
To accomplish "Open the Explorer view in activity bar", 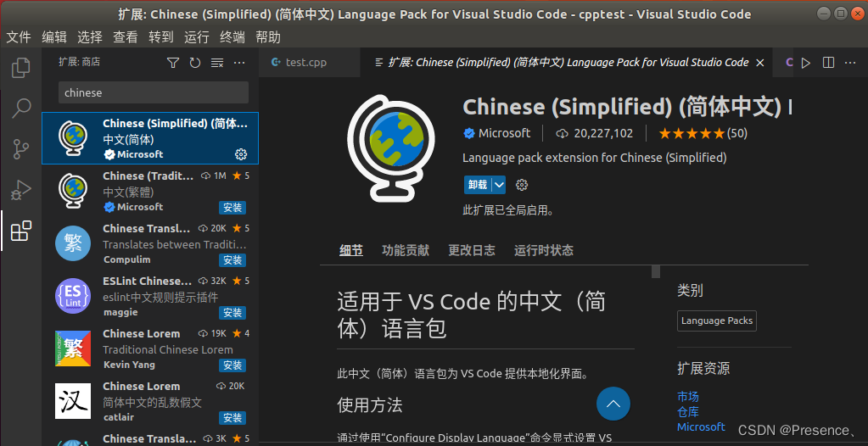I will (x=21, y=68).
